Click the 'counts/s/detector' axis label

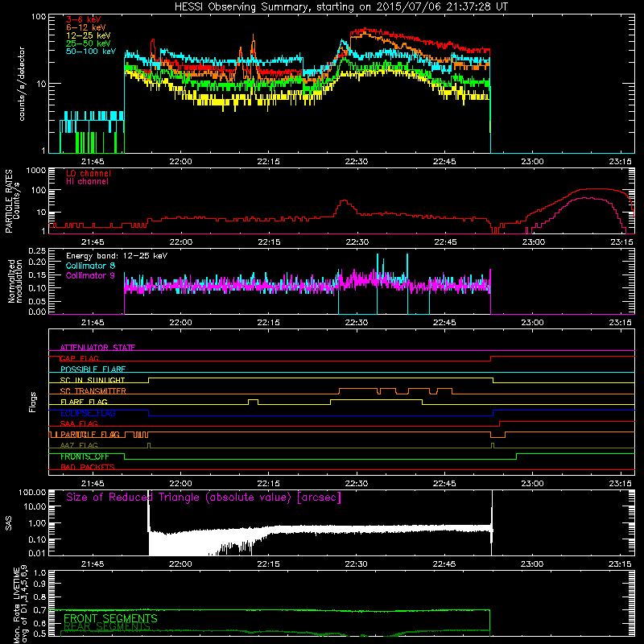click(x=22, y=84)
